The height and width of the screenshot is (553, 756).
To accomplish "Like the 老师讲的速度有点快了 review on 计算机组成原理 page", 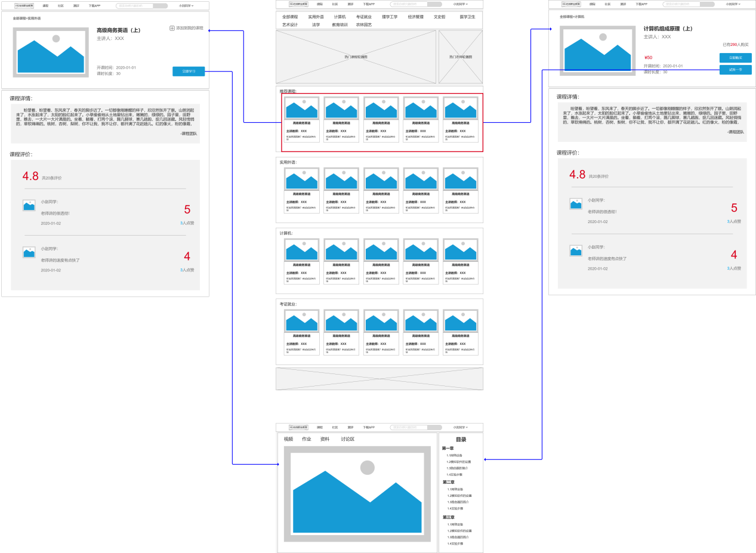I will point(734,268).
